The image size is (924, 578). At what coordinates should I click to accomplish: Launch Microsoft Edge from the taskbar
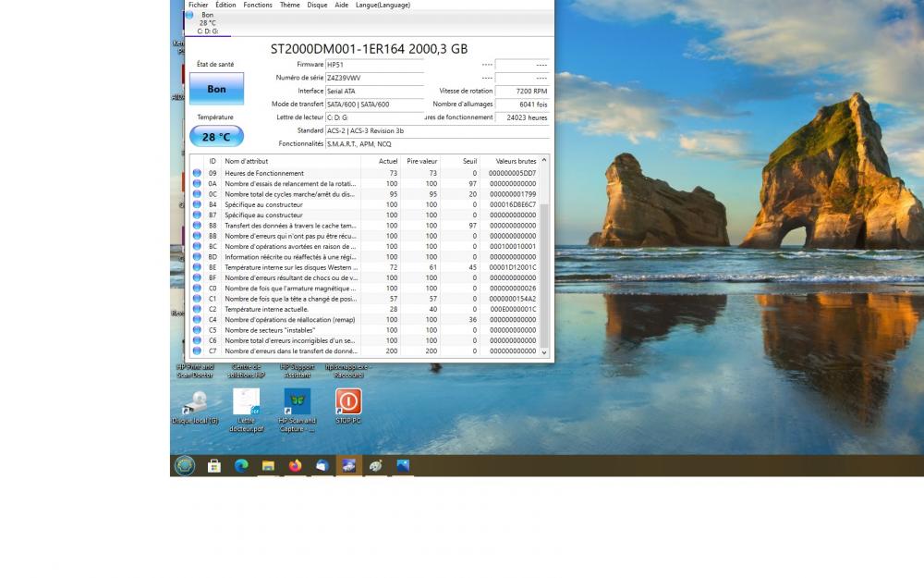coord(241,466)
